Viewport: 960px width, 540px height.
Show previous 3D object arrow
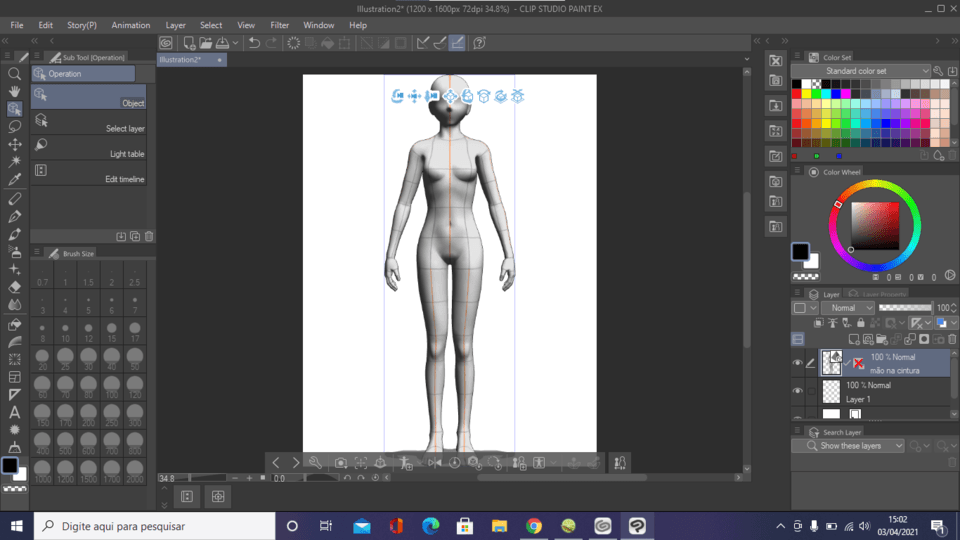point(276,463)
